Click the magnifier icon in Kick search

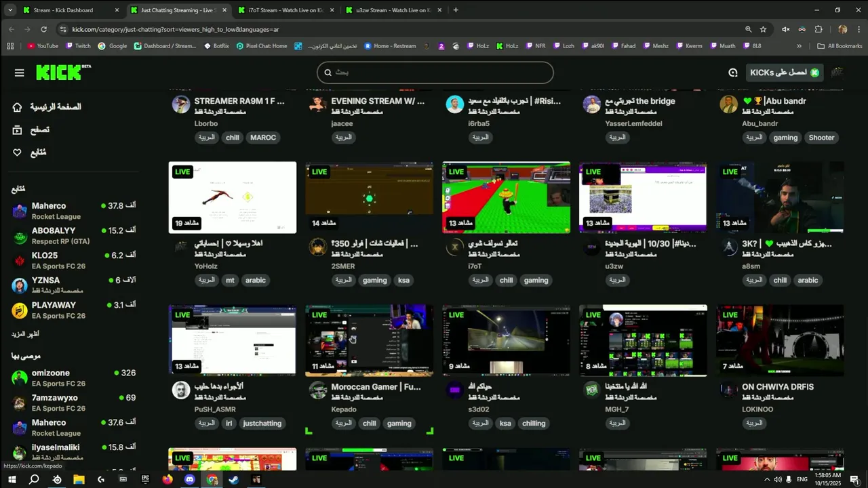(328, 73)
